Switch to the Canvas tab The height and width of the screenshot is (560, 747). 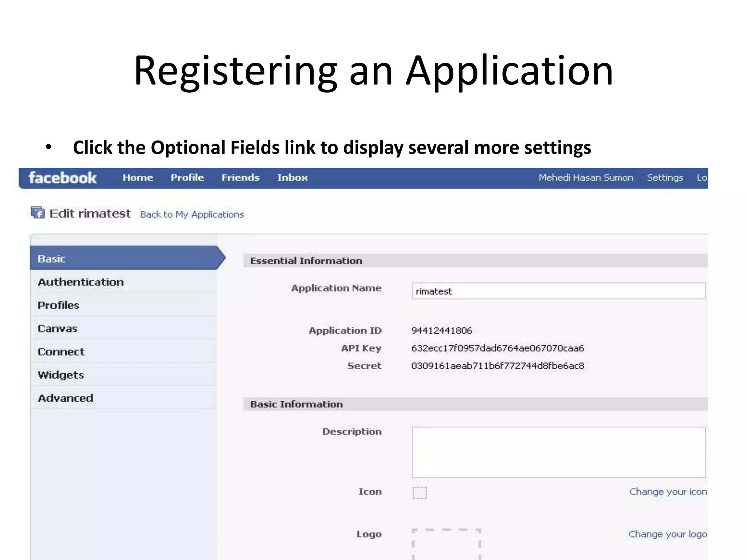click(x=58, y=328)
